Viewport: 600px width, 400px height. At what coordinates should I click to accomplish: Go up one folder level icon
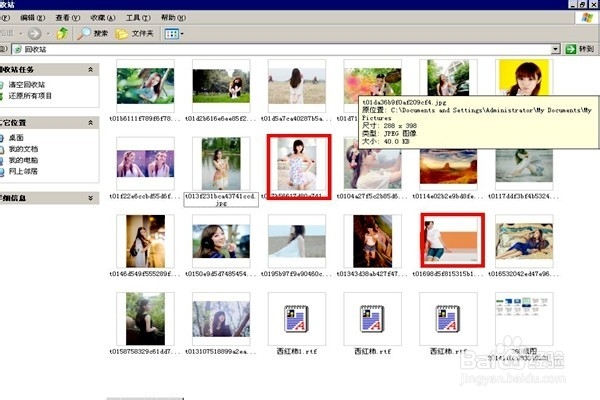tap(62, 34)
